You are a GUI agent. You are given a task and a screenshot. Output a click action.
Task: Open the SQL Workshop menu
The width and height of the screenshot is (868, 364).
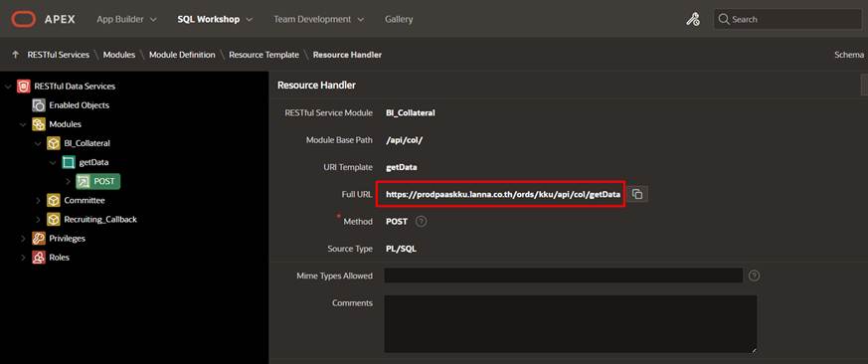(x=215, y=19)
